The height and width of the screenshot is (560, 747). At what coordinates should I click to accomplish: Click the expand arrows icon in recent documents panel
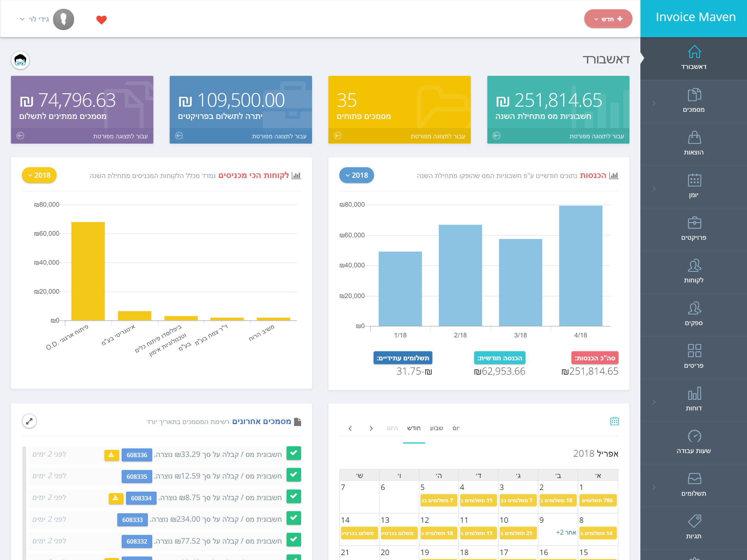[29, 421]
